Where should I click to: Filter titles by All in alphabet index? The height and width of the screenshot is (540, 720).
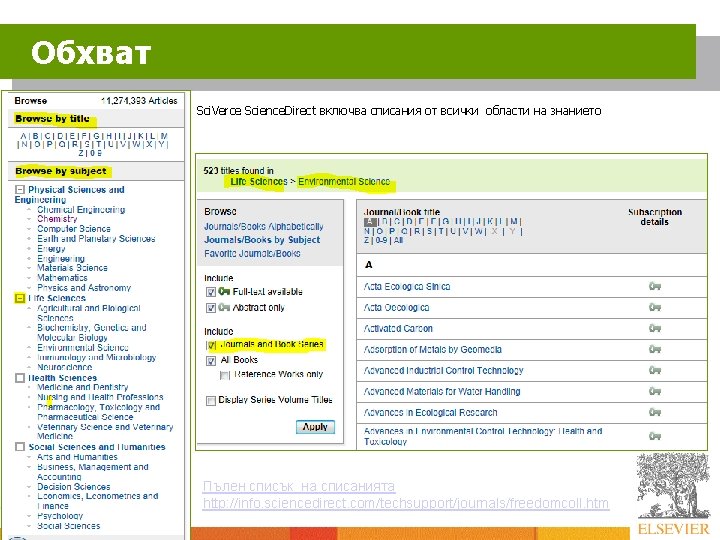[x=398, y=240]
